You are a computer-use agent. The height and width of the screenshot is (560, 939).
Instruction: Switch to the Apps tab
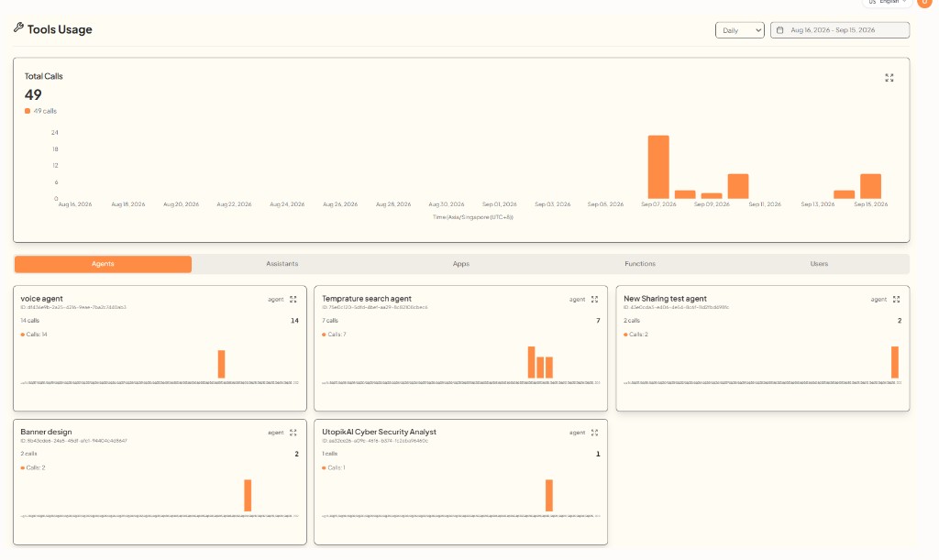tap(461, 264)
